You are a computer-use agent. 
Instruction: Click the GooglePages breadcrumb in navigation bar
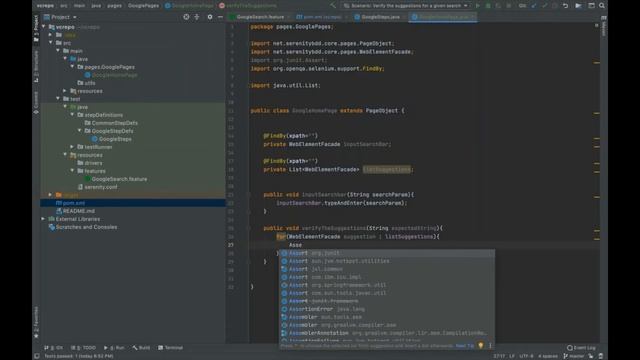coord(143,6)
